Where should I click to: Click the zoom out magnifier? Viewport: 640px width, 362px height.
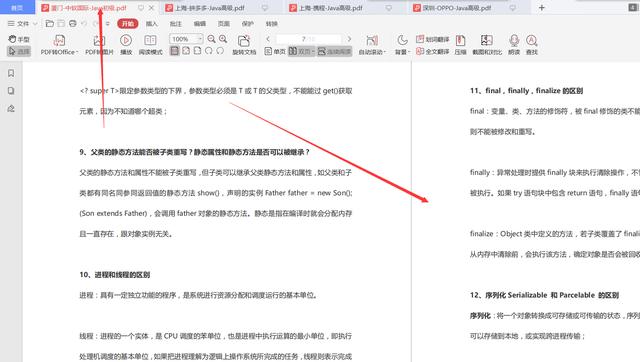click(211, 39)
